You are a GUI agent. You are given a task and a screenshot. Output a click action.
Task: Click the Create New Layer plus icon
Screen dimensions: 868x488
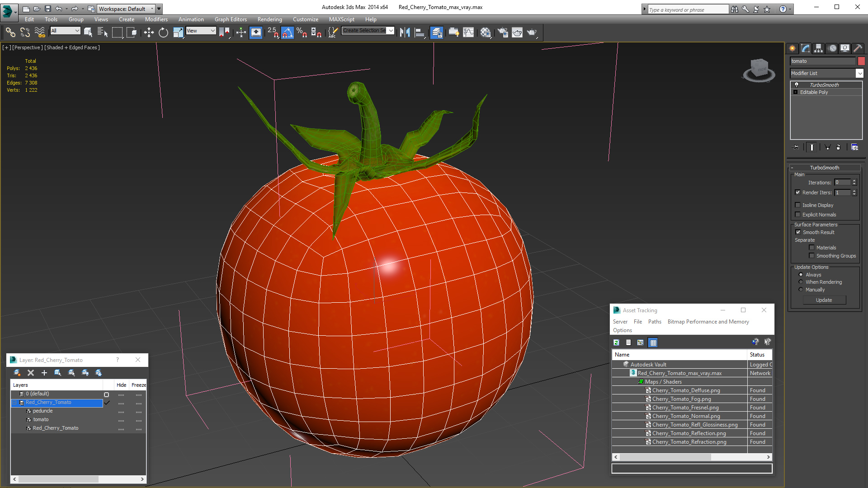coord(44,373)
